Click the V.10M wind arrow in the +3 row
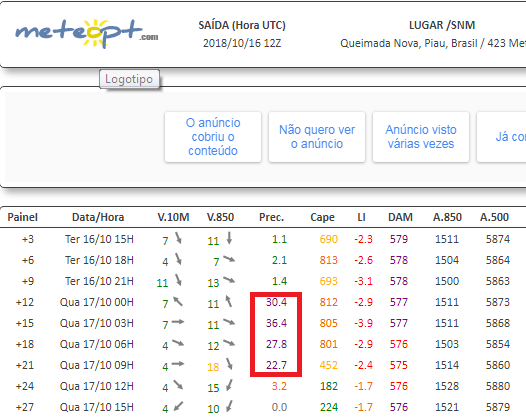The image size is (526, 418). click(x=178, y=238)
